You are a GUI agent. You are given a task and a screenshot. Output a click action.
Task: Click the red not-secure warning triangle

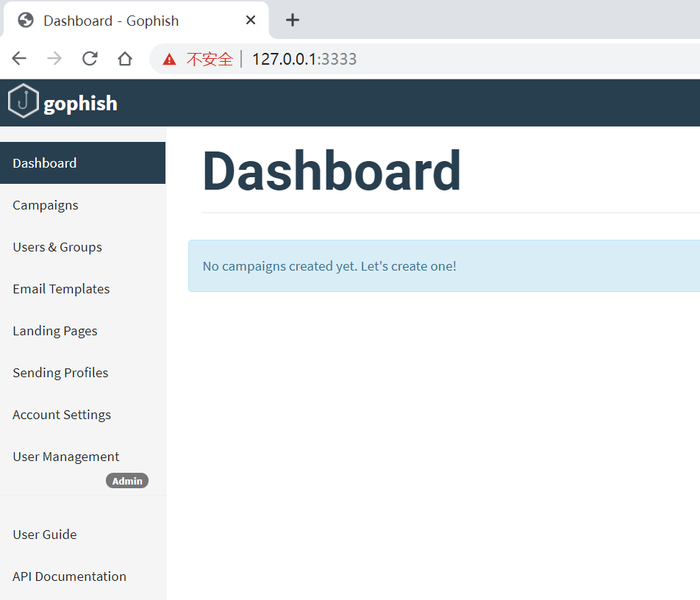[x=169, y=59]
